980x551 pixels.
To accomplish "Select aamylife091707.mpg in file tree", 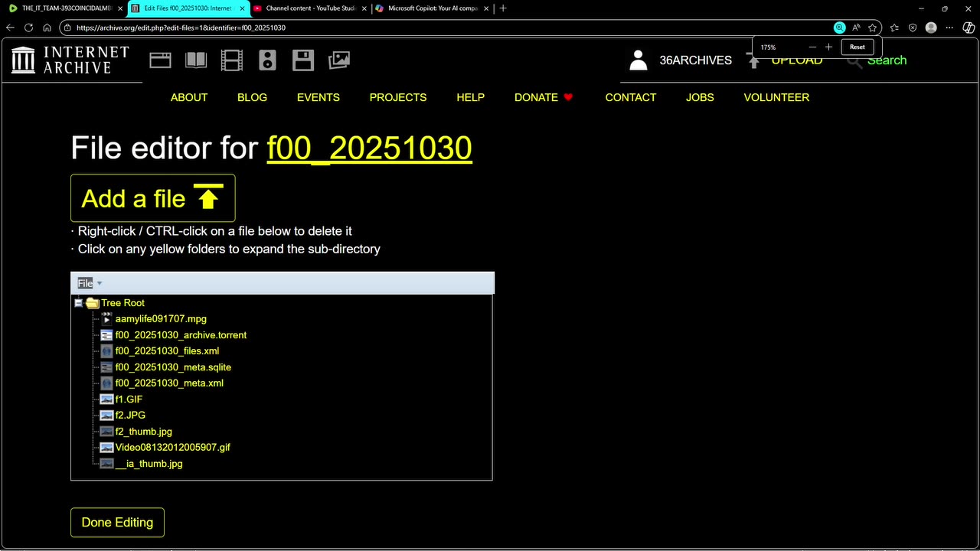I will coord(161,319).
